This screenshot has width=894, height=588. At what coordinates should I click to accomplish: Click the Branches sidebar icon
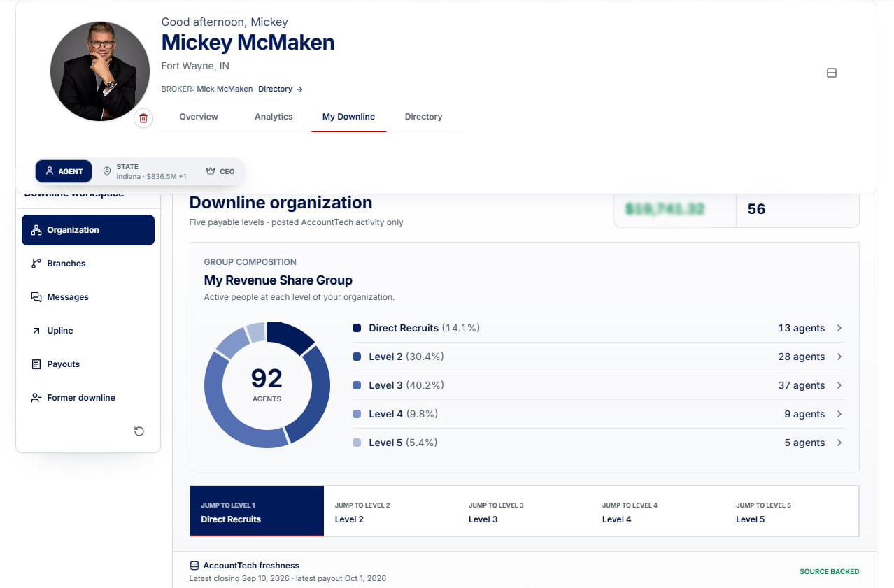click(36, 264)
